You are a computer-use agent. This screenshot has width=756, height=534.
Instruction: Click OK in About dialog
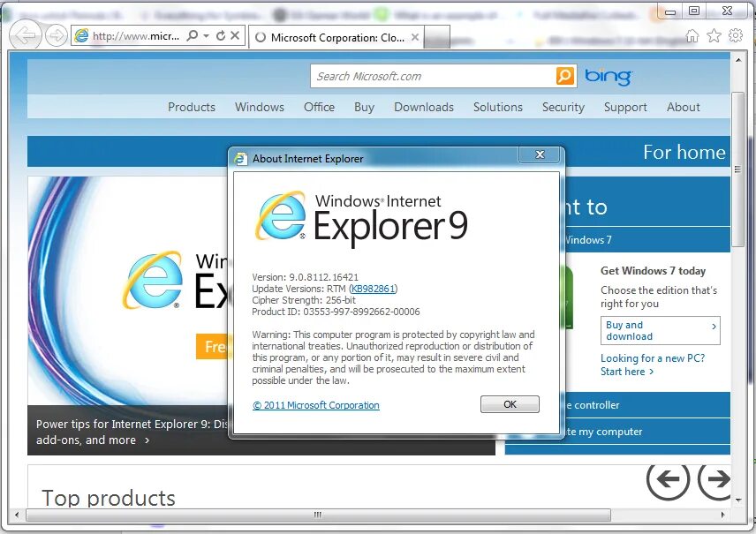pyautogui.click(x=510, y=404)
